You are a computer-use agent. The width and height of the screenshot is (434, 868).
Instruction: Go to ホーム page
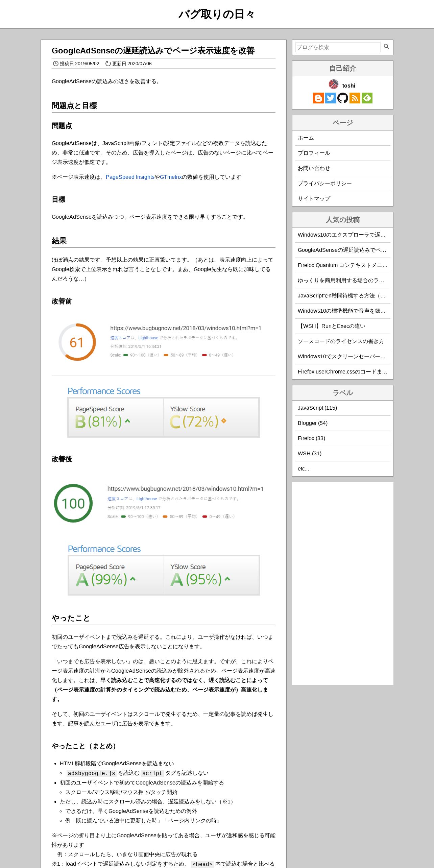pos(342,138)
